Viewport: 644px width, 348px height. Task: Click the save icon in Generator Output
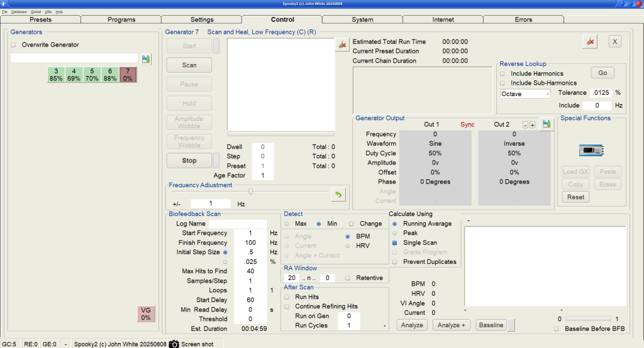pyautogui.click(x=546, y=124)
